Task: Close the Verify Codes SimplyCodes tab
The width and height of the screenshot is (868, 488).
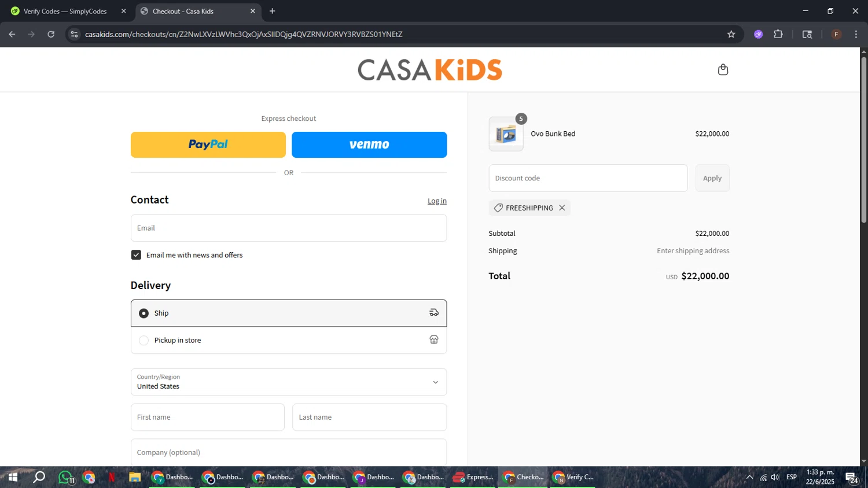Action: pos(123,11)
